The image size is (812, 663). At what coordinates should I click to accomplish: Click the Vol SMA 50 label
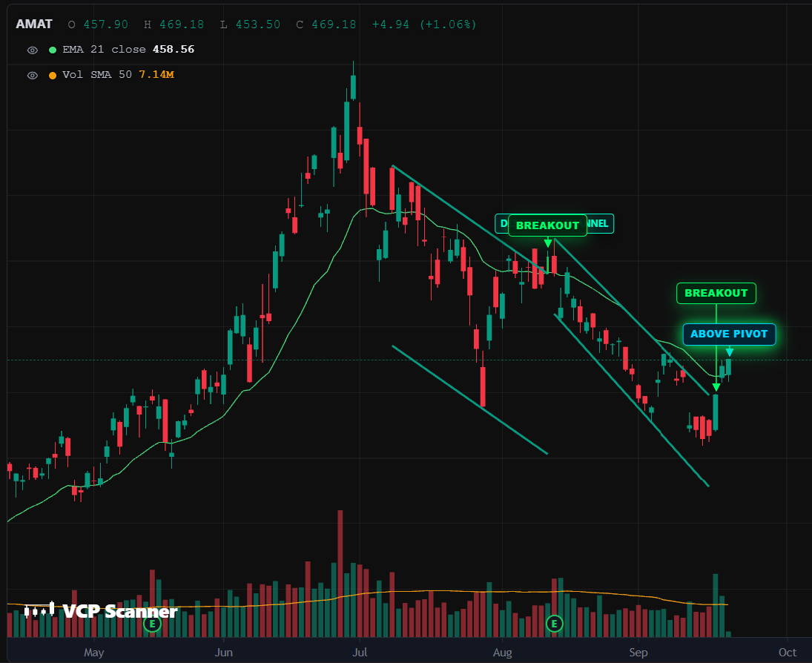[97, 75]
